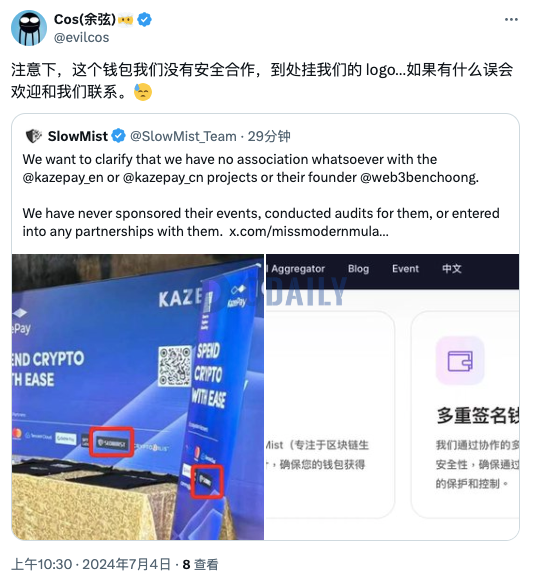The image size is (534, 584).
Task: Open the @evilcos handle link
Action: click(x=82, y=38)
